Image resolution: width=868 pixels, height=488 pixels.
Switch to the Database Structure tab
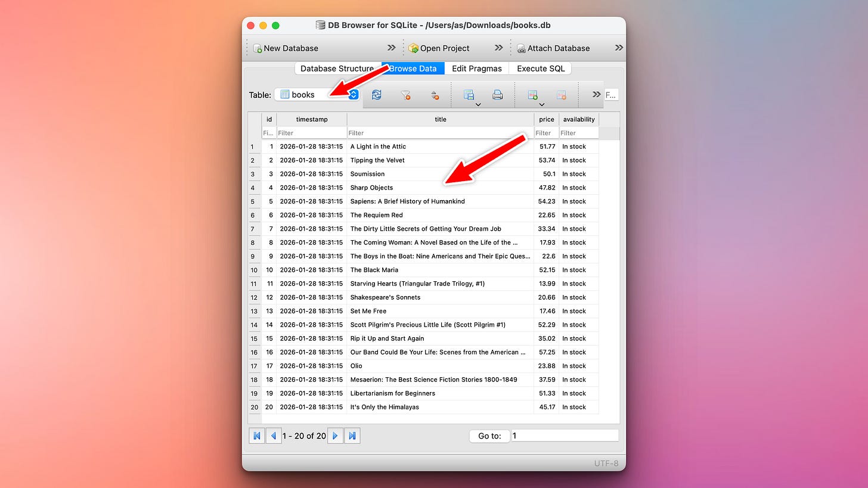[337, 69]
